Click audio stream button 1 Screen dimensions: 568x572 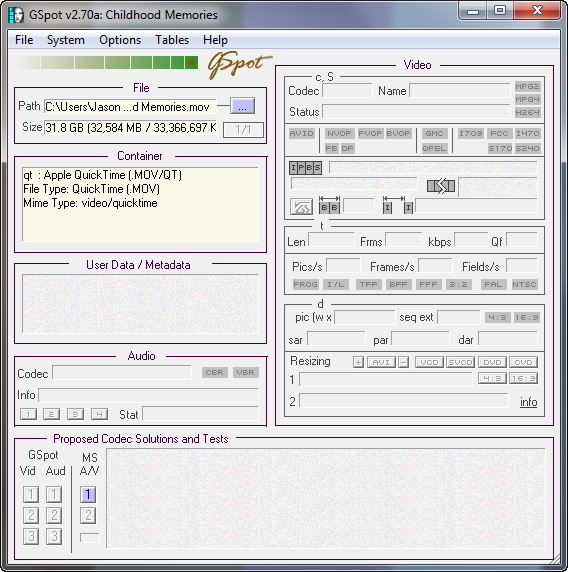(x=28, y=414)
